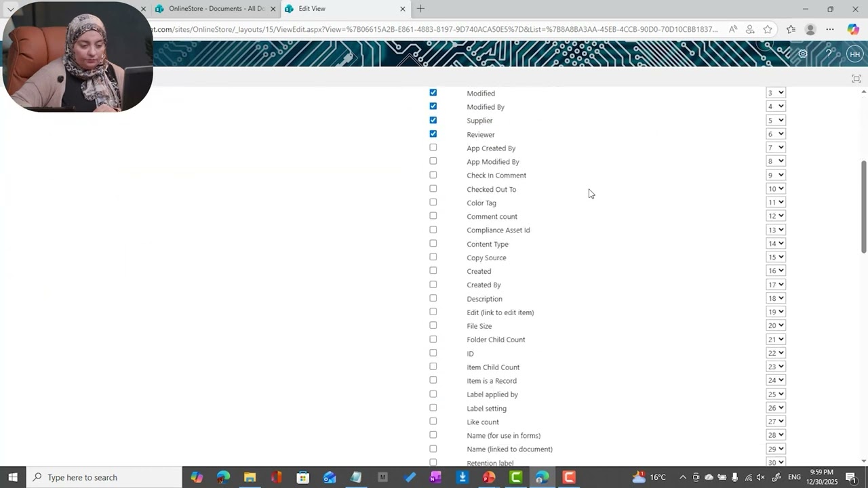The width and height of the screenshot is (868, 488).
Task: Open Outlook from the taskbar
Action: click(x=330, y=477)
